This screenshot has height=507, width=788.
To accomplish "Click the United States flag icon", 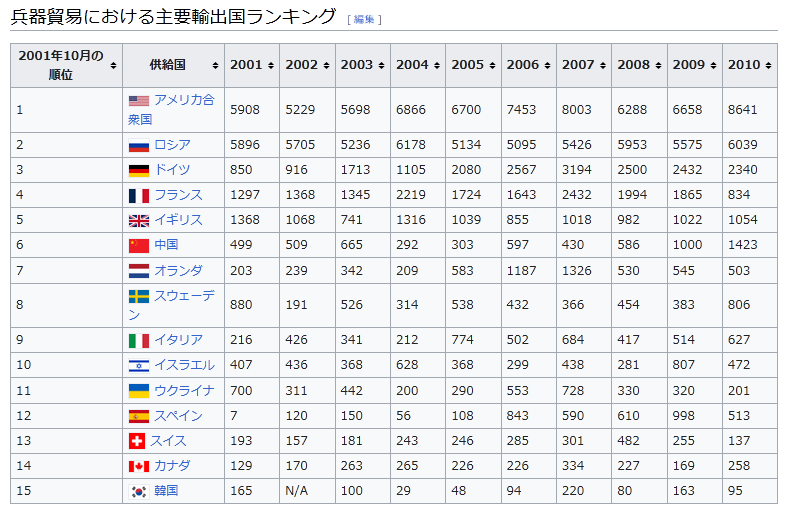I will pyautogui.click(x=138, y=101).
